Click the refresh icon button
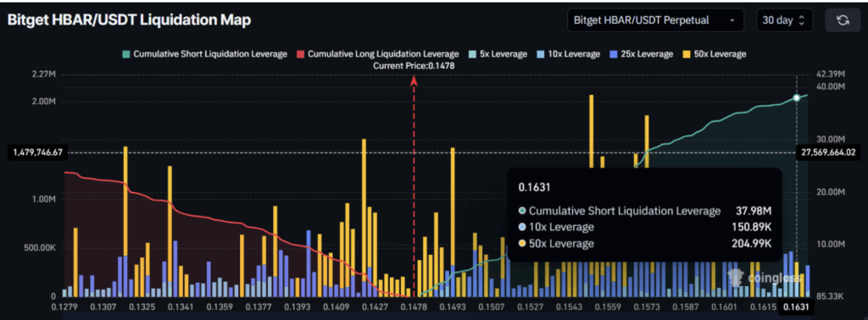 tap(843, 20)
